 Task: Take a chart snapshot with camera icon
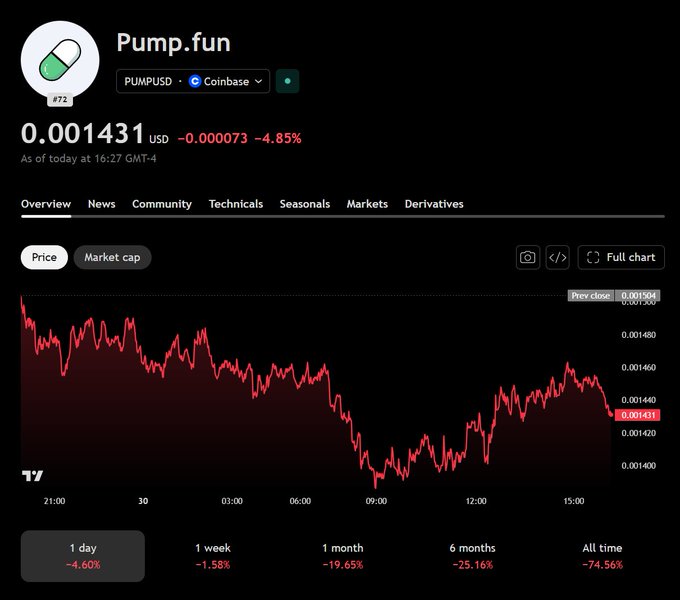click(528, 258)
